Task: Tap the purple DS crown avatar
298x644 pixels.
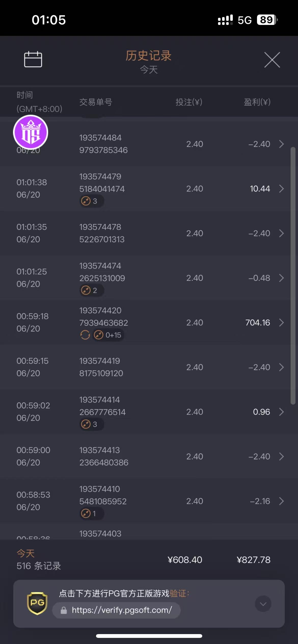Action: [31, 132]
